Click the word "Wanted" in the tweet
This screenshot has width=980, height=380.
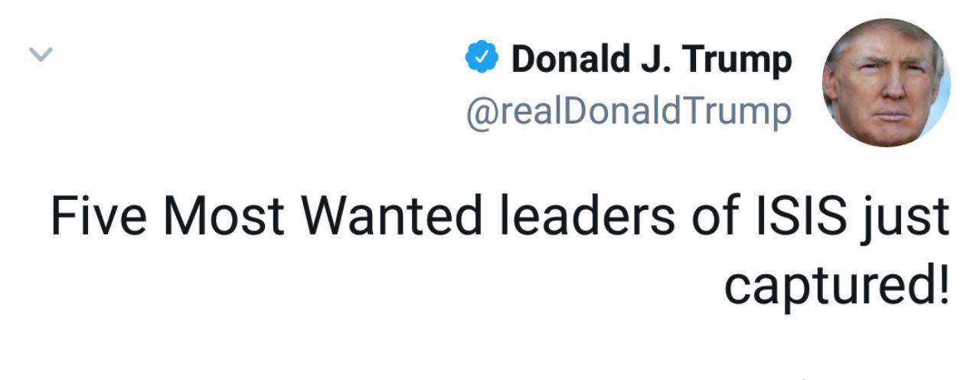coord(391,217)
